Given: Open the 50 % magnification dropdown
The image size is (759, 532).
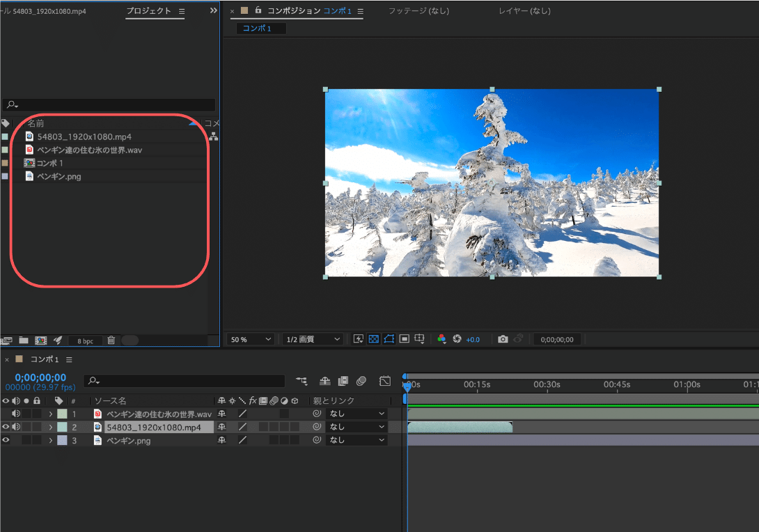Looking at the screenshot, I should (250, 339).
